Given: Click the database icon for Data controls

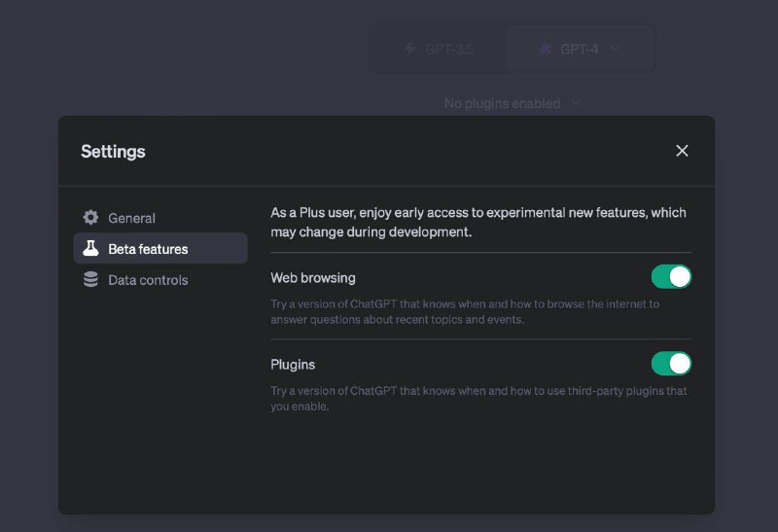Looking at the screenshot, I should [90, 280].
